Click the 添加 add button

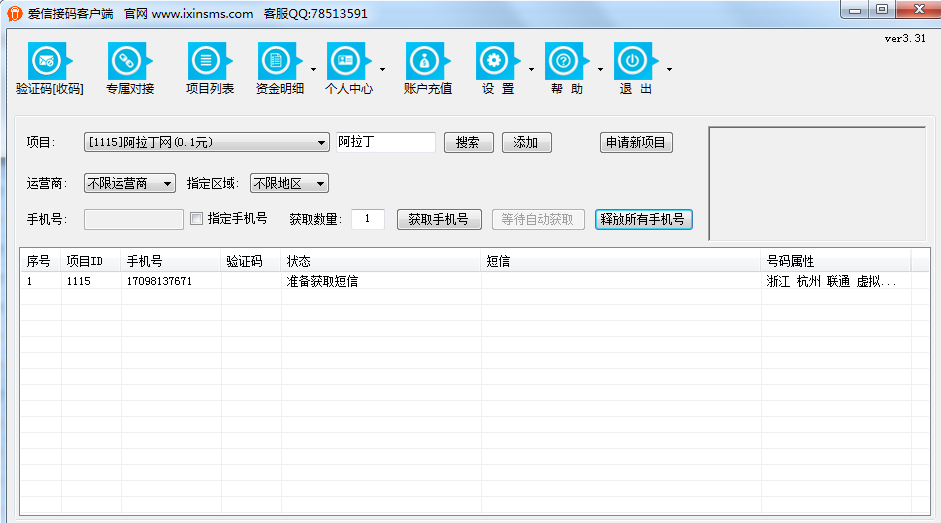tap(526, 142)
